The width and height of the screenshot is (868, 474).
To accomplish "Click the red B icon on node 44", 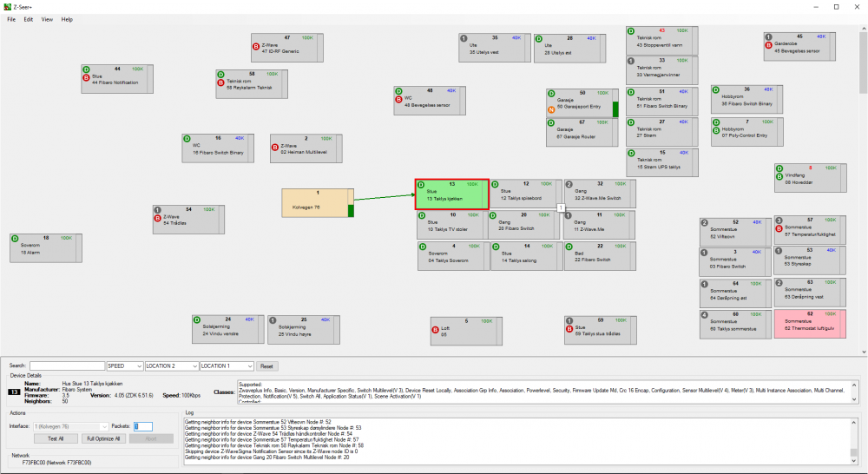I will 86,77.
